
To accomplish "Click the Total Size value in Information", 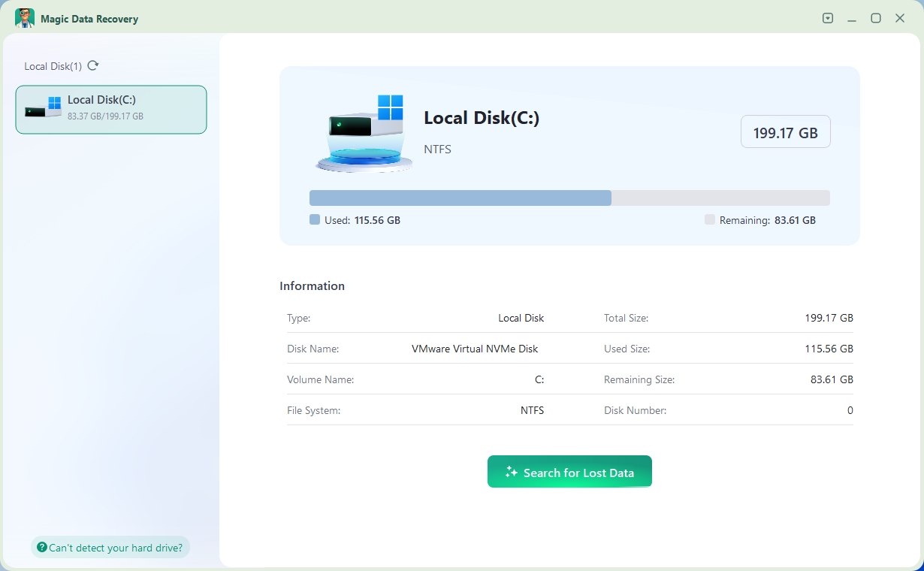I will click(829, 318).
